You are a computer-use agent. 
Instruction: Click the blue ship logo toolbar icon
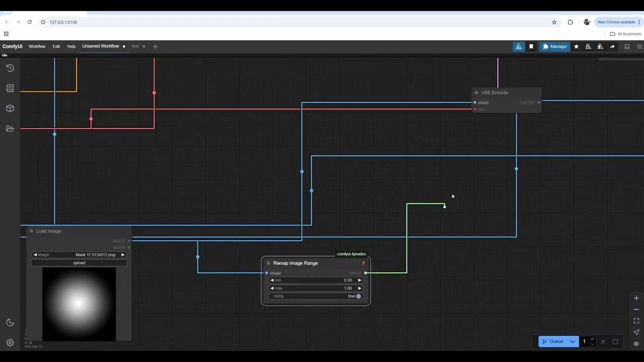pyautogui.click(x=519, y=46)
